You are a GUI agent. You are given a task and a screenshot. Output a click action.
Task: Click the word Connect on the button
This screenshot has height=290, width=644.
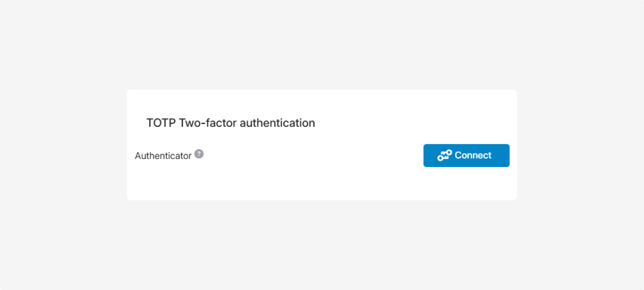click(473, 155)
